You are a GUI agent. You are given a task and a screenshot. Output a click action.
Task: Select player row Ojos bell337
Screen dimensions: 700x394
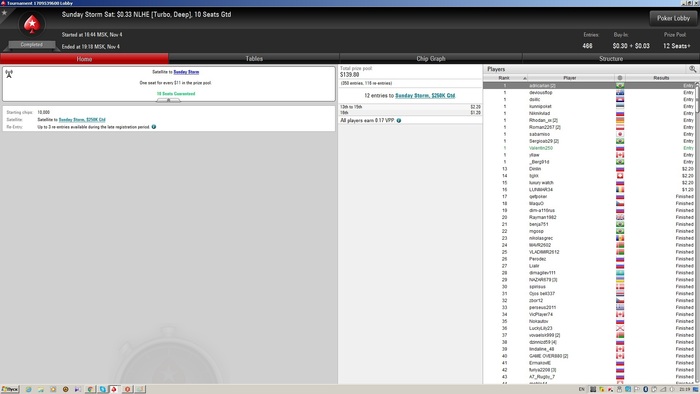(x=589, y=294)
